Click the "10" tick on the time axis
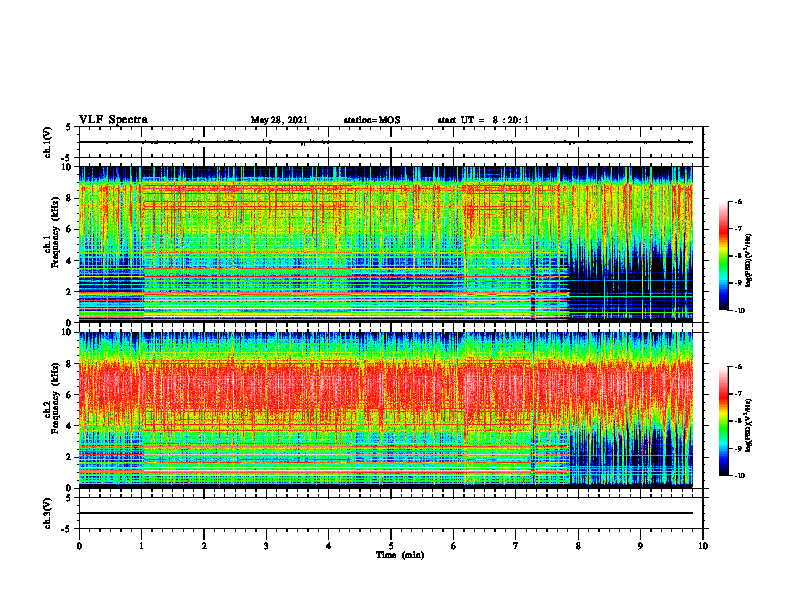This screenshot has height=612, width=792. tap(703, 546)
